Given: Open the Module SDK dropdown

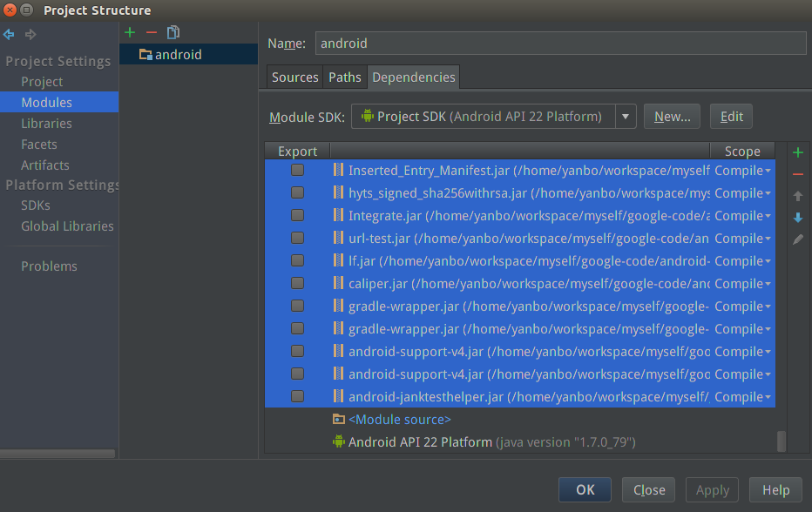Looking at the screenshot, I should (626, 117).
